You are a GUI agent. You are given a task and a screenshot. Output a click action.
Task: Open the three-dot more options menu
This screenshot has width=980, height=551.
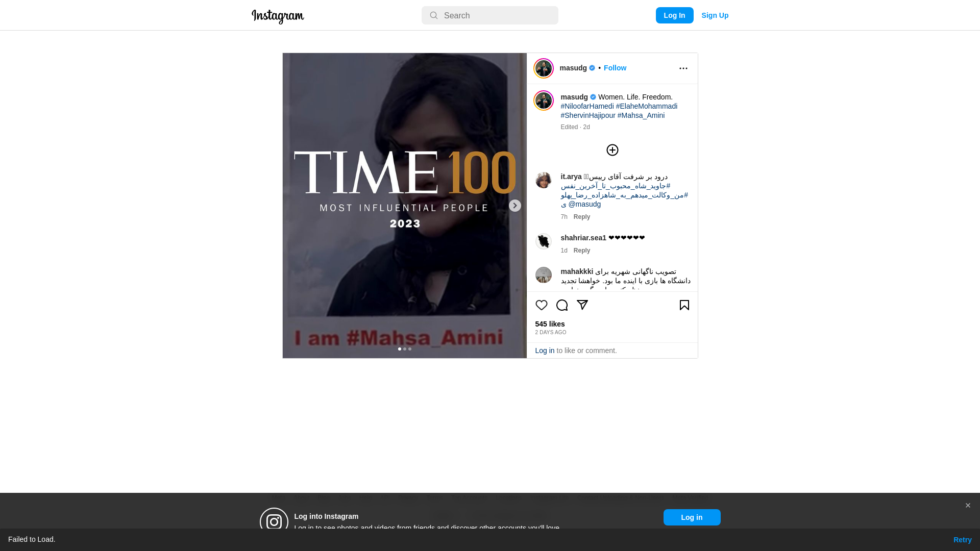(683, 68)
